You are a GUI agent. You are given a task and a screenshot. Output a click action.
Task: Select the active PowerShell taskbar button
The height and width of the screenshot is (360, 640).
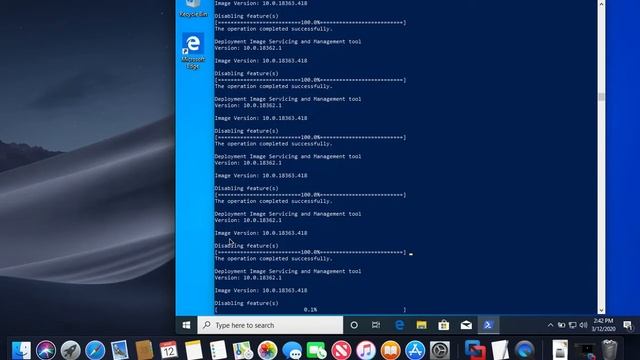click(x=488, y=325)
